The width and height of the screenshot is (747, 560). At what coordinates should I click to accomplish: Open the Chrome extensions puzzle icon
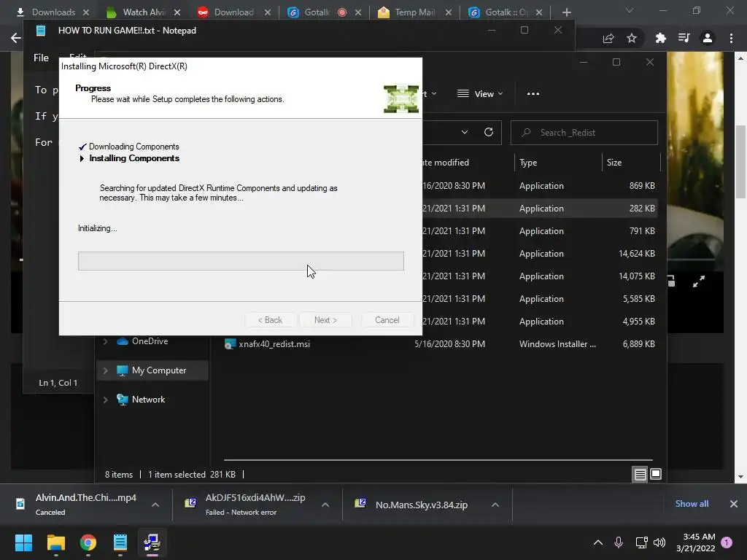point(660,38)
